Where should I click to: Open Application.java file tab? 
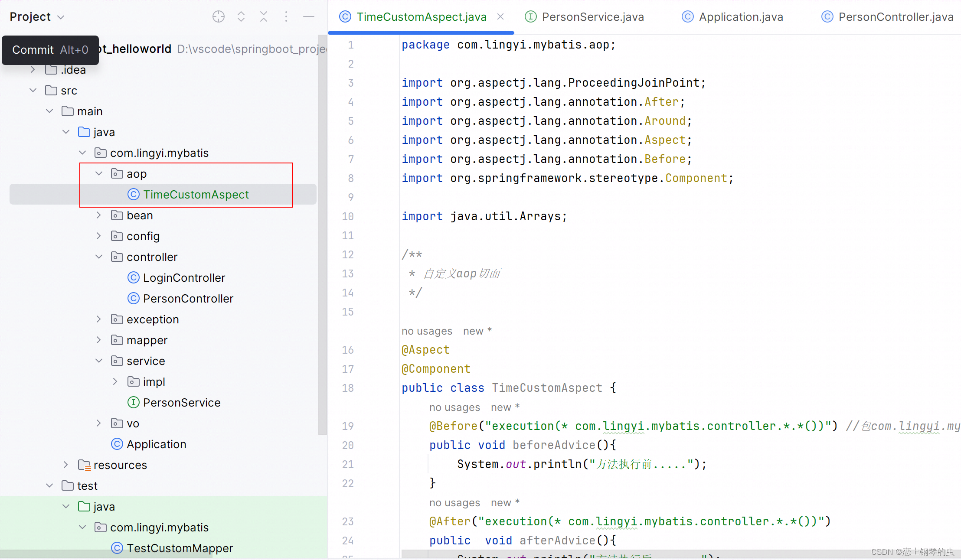(734, 16)
